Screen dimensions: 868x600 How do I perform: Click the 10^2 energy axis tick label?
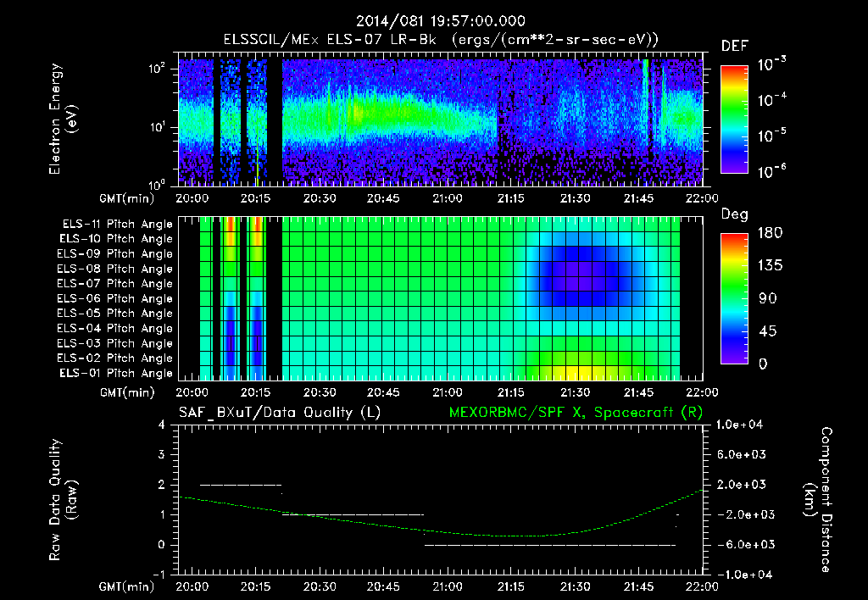tap(157, 69)
